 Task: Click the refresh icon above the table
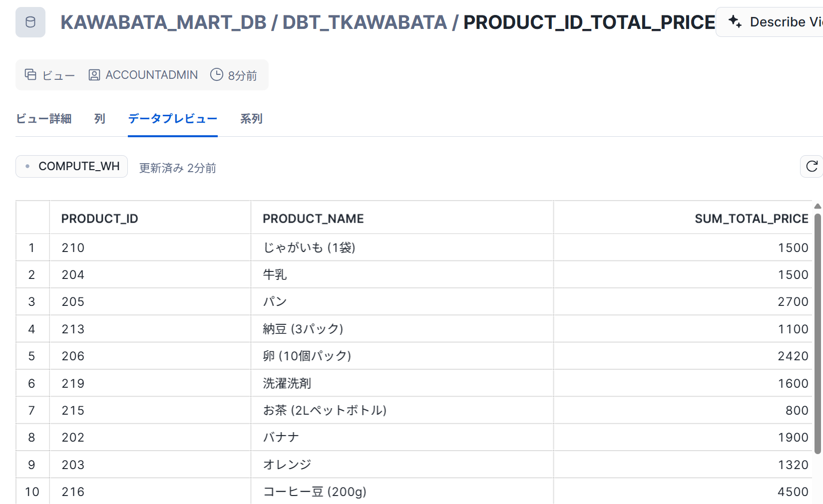(812, 166)
